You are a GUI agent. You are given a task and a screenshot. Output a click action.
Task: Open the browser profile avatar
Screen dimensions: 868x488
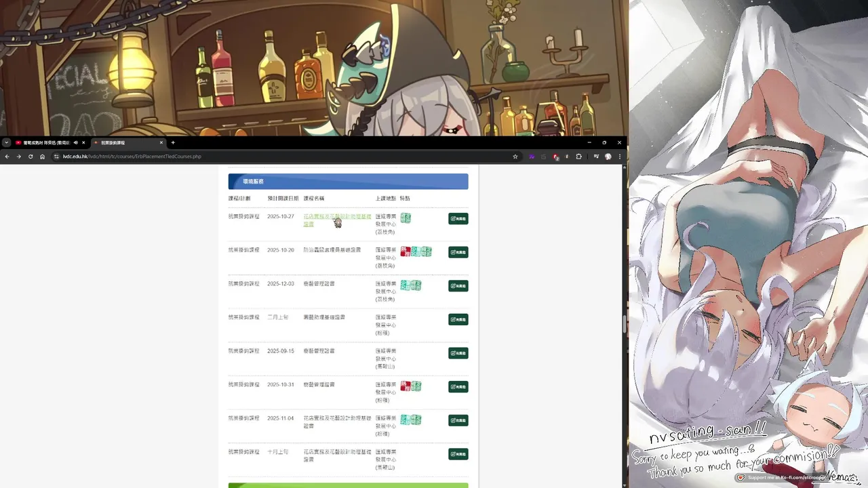point(608,157)
